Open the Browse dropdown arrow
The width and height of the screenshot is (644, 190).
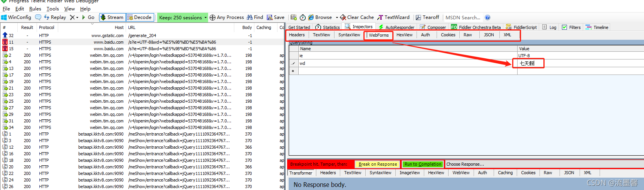(336, 17)
